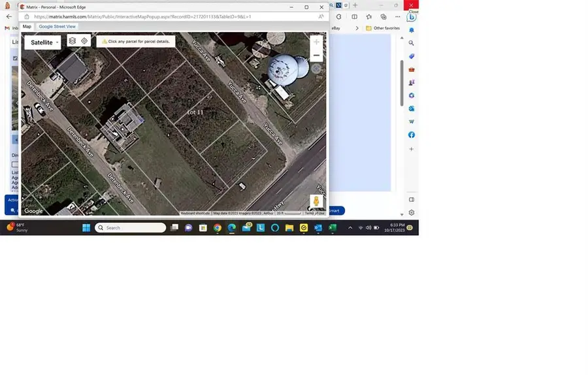Image resolution: width=588 pixels, height=375 pixels.
Task: Click the Windows taskbar search box
Action: 131,228
